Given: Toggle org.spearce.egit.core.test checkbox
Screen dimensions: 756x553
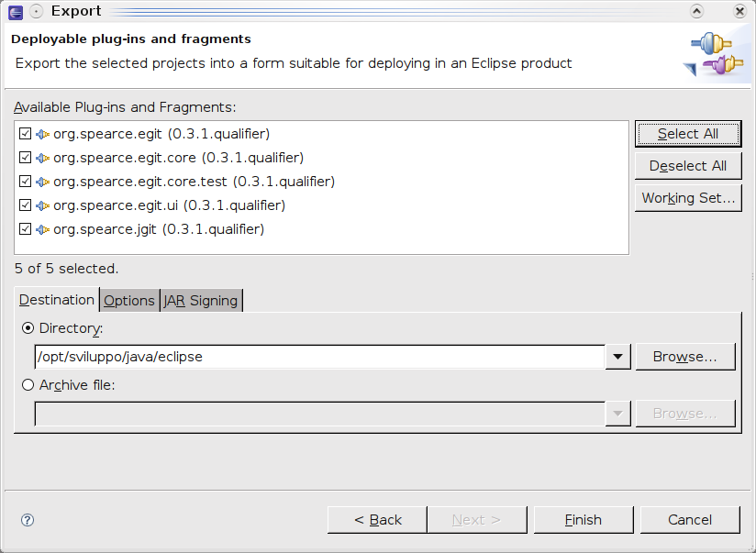Looking at the screenshot, I should coord(25,182).
